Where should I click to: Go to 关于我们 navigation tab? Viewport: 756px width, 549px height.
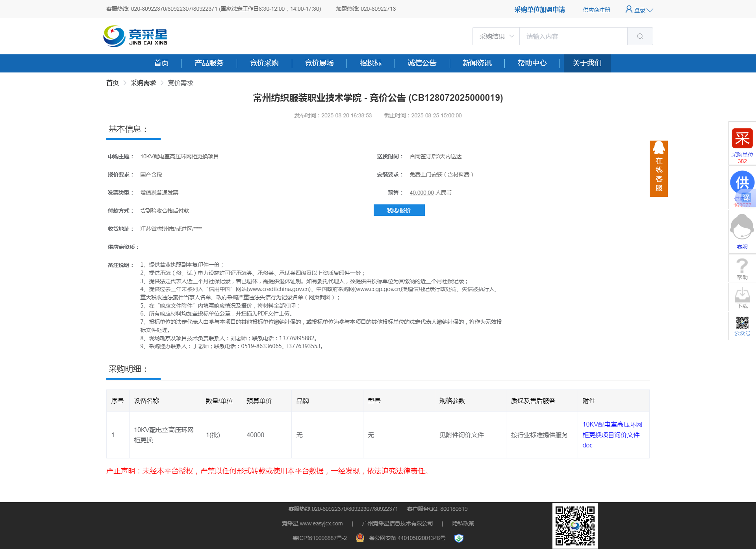pyautogui.click(x=587, y=63)
